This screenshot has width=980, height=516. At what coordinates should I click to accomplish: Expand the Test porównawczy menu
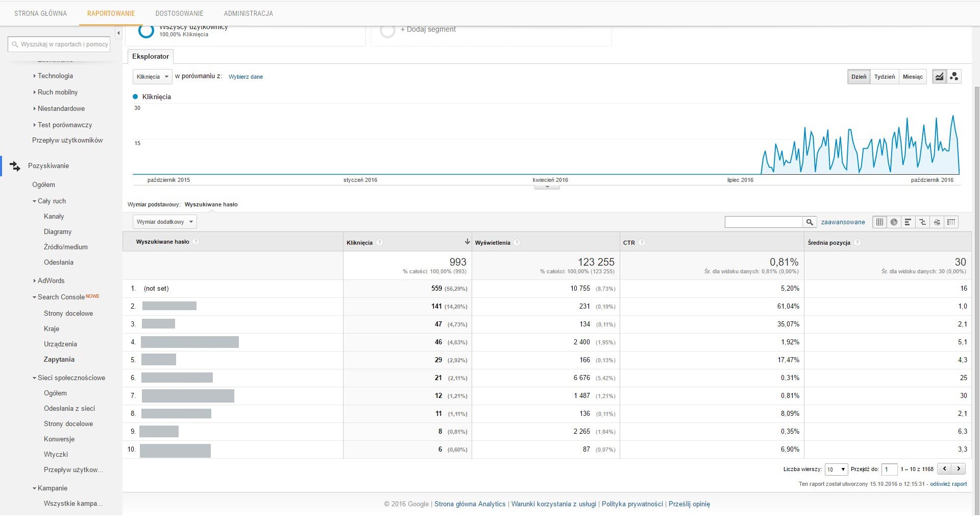[x=63, y=125]
